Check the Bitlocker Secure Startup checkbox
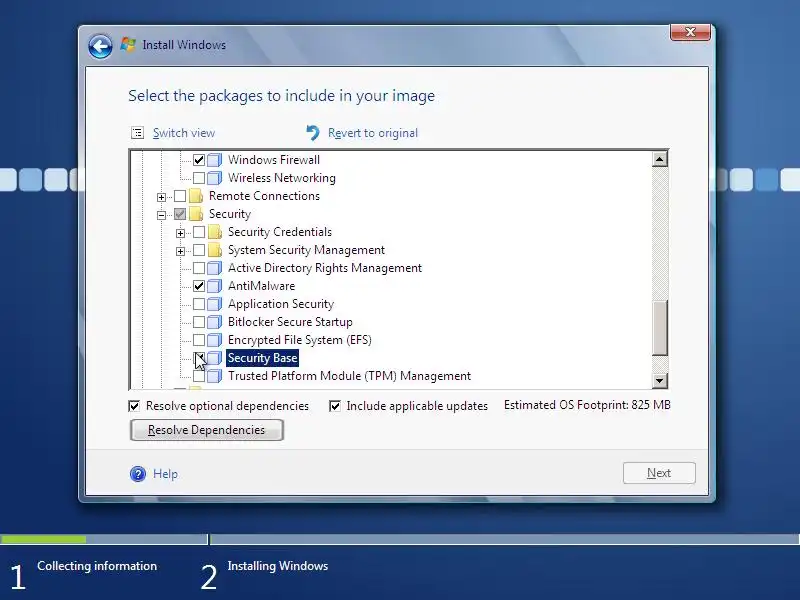The height and width of the screenshot is (600, 800). [x=199, y=322]
